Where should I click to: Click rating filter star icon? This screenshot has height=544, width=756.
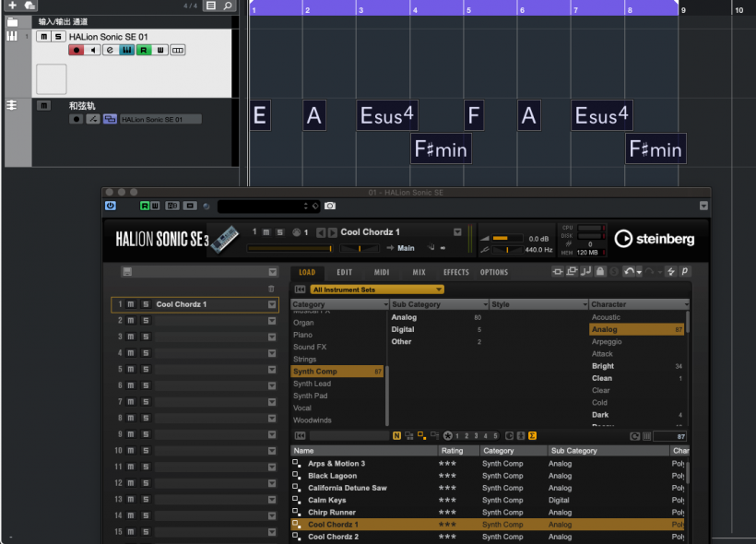coord(448,436)
